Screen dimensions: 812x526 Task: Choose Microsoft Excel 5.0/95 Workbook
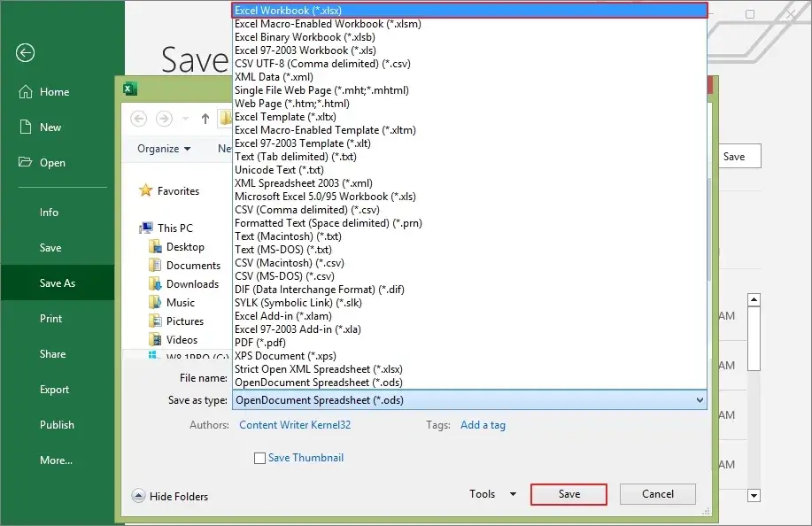[469, 197]
